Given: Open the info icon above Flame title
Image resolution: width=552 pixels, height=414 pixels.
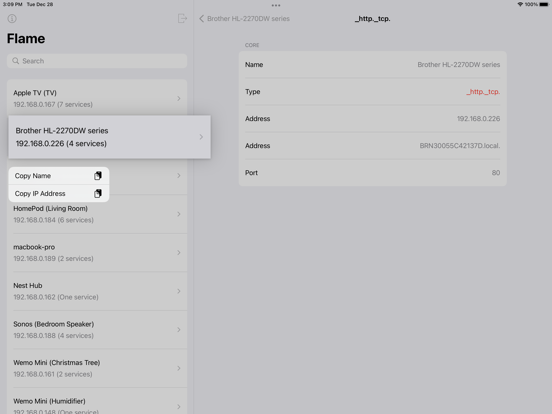Looking at the screenshot, I should pyautogui.click(x=12, y=19).
